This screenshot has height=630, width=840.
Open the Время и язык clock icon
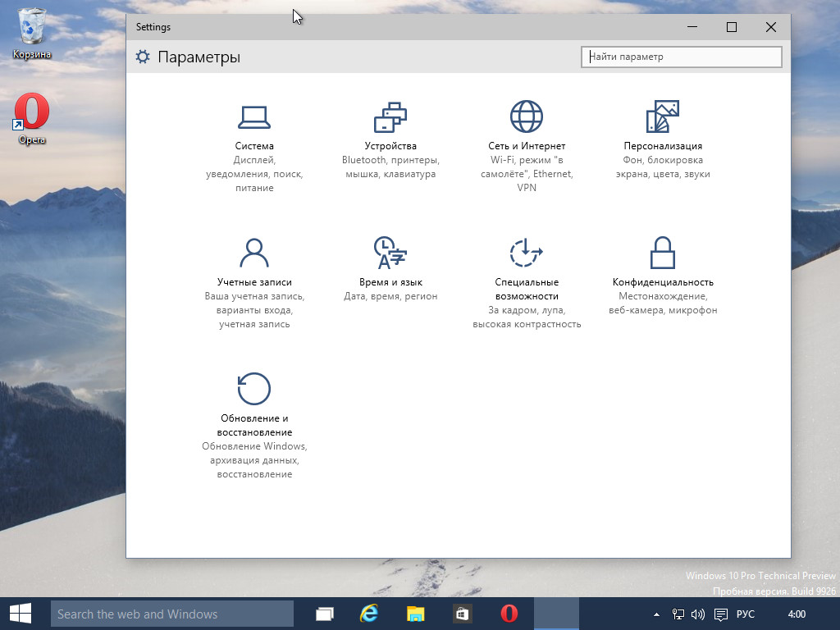pyautogui.click(x=390, y=253)
